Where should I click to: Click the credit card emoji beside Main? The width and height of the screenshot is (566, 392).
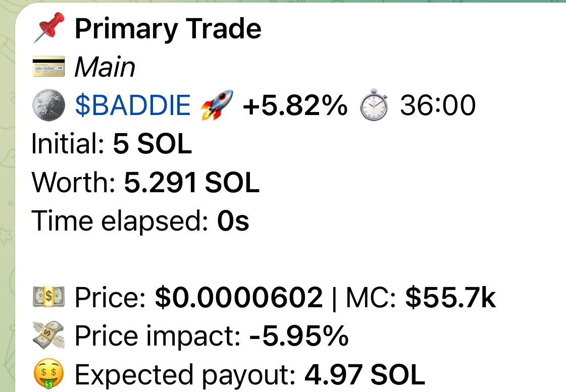(x=48, y=68)
